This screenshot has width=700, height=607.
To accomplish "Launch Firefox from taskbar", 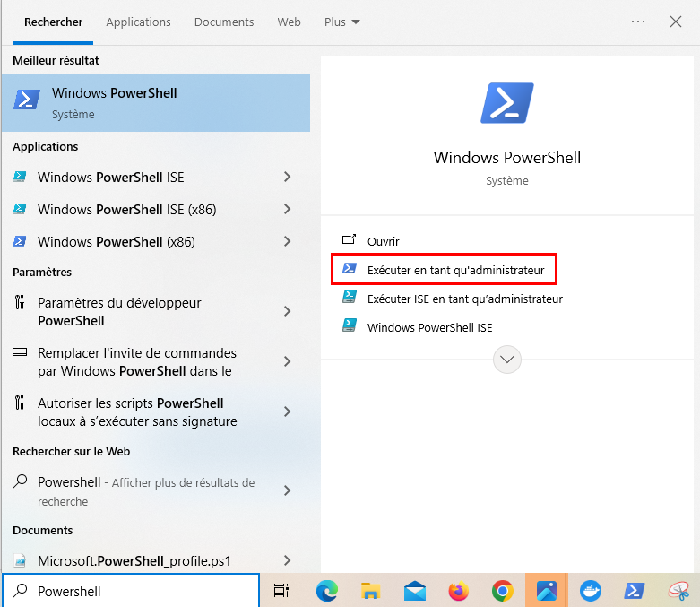I will (x=458, y=591).
